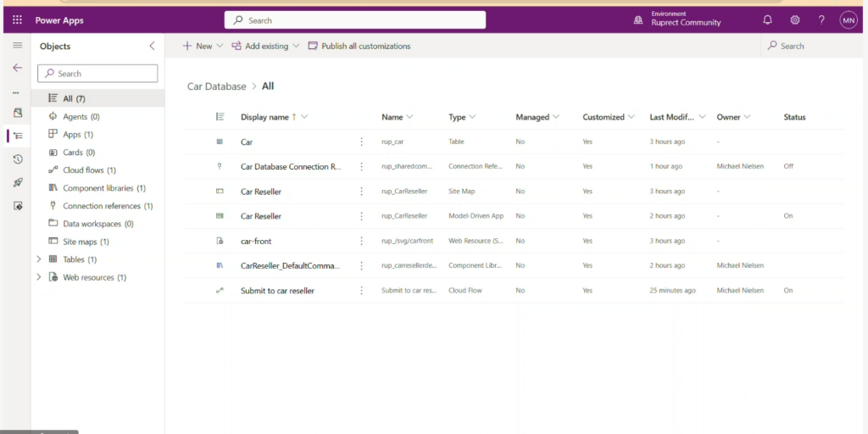
Task: Click the rocket icon in left rail
Action: pyautogui.click(x=17, y=182)
